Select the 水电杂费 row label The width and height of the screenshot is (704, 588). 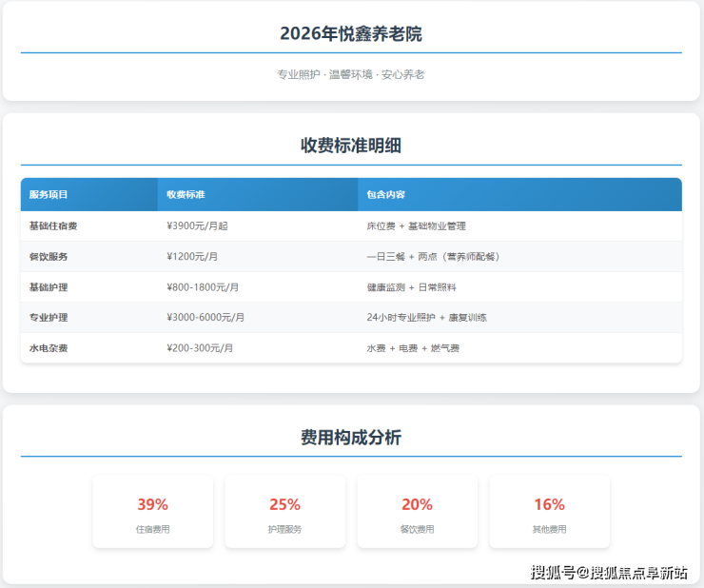click(49, 348)
